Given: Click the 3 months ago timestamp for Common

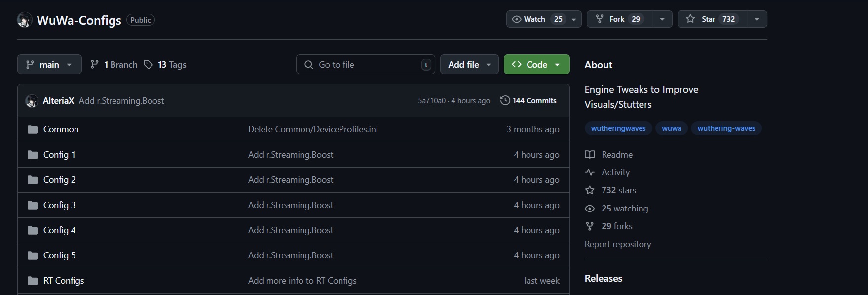Looking at the screenshot, I should (533, 129).
